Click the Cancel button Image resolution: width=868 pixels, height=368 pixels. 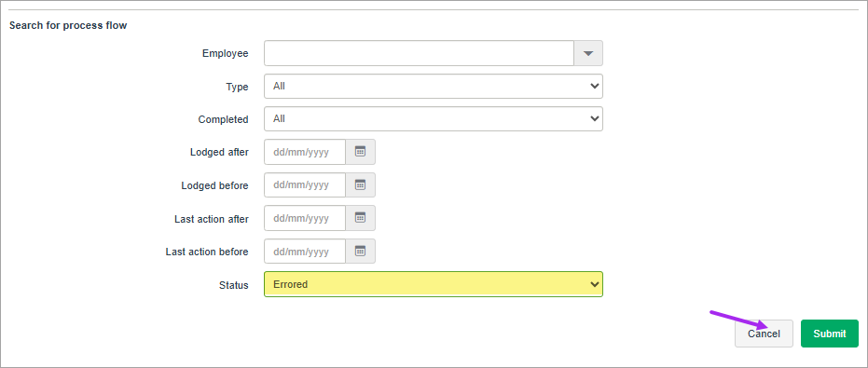pos(764,334)
